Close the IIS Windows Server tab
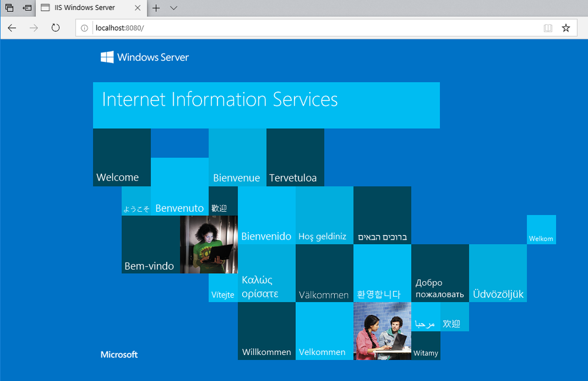The width and height of the screenshot is (588, 381). 138,8
